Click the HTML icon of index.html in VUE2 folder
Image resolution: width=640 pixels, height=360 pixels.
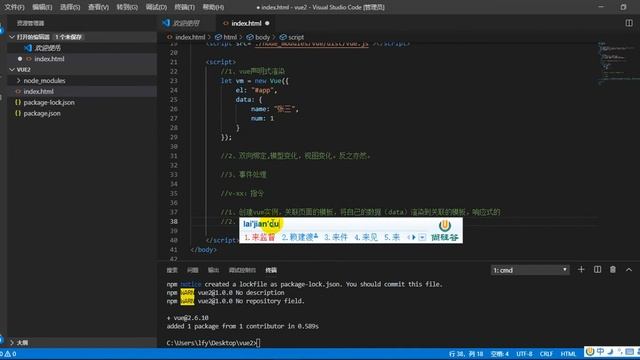(18, 91)
